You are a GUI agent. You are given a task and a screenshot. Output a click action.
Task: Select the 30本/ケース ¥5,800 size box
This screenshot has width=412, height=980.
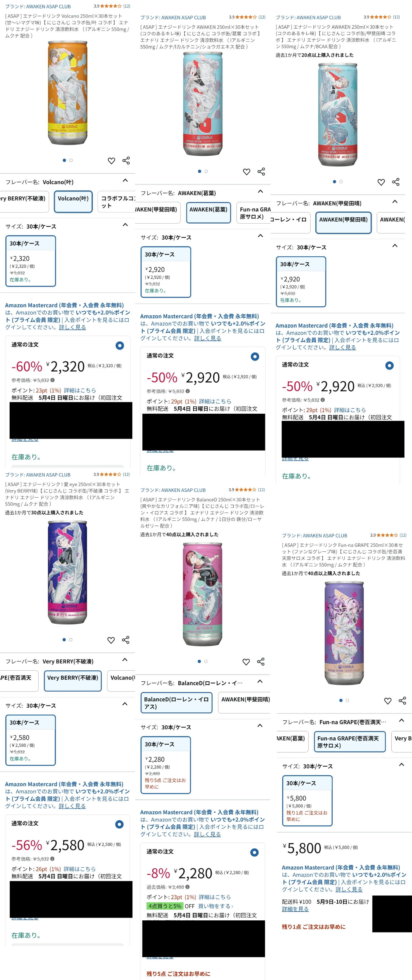point(307,801)
